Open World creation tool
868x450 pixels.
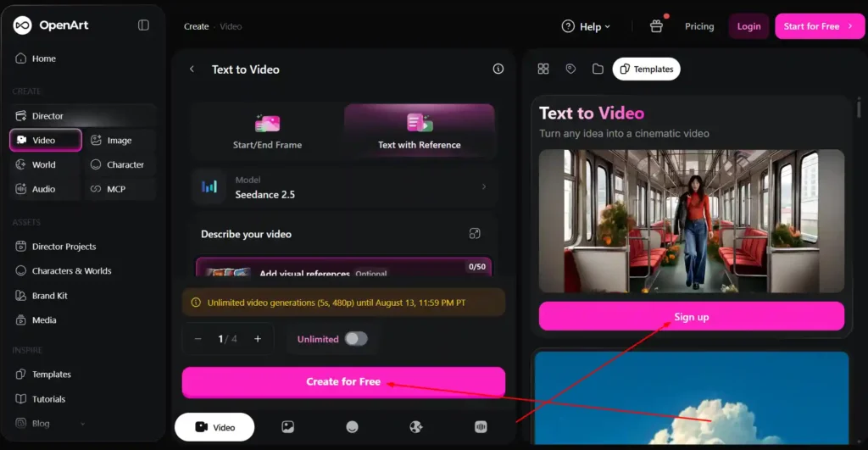point(46,164)
